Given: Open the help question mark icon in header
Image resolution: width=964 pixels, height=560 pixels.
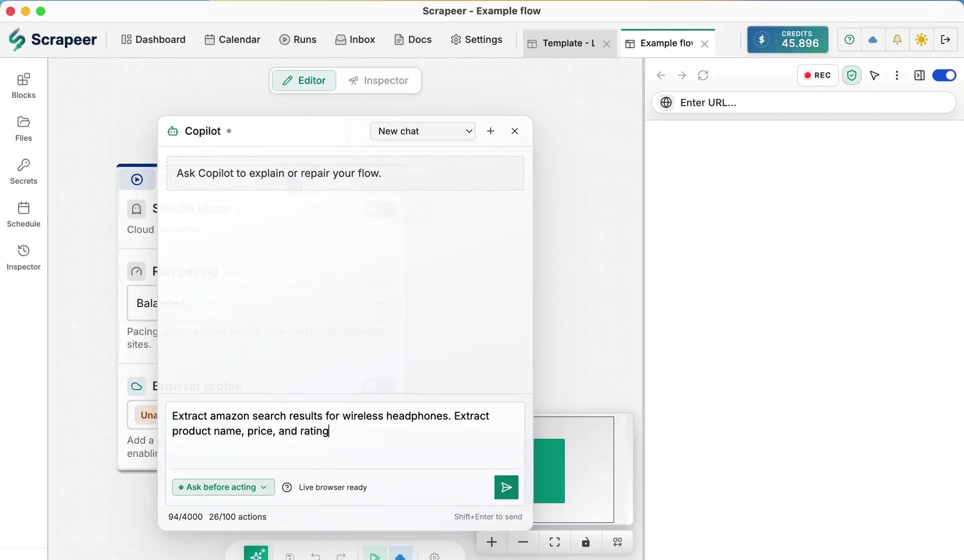Looking at the screenshot, I should coord(850,40).
